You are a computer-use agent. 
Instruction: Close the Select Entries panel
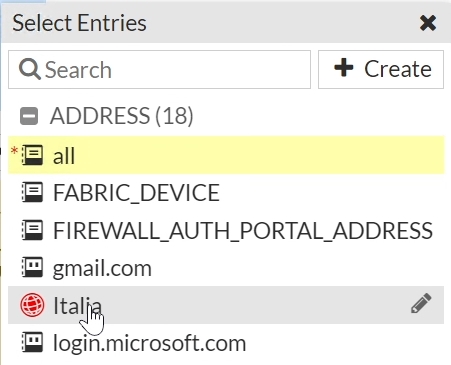[x=428, y=23]
